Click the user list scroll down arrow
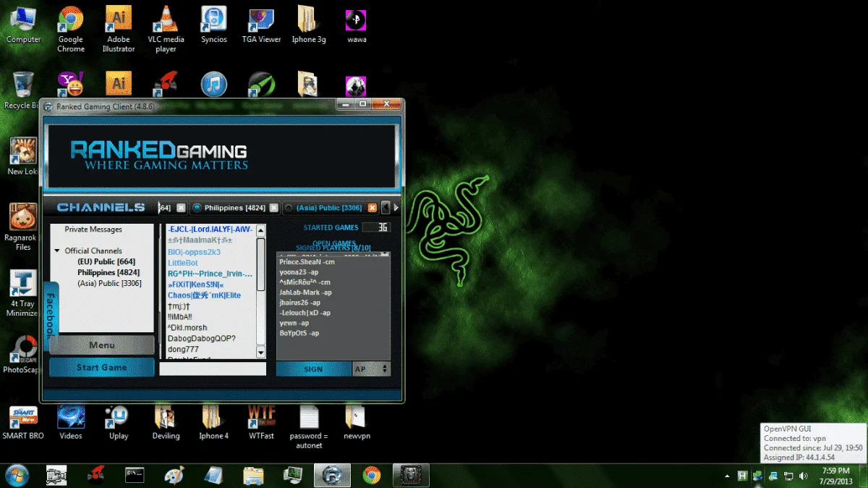This screenshot has height=488, width=868. tap(261, 353)
